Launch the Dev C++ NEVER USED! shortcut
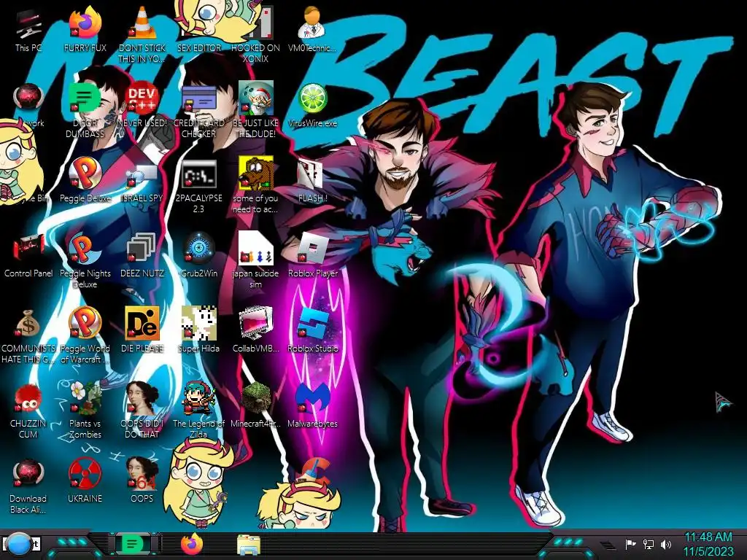Viewport: 747px width, 560px height. [x=142, y=105]
